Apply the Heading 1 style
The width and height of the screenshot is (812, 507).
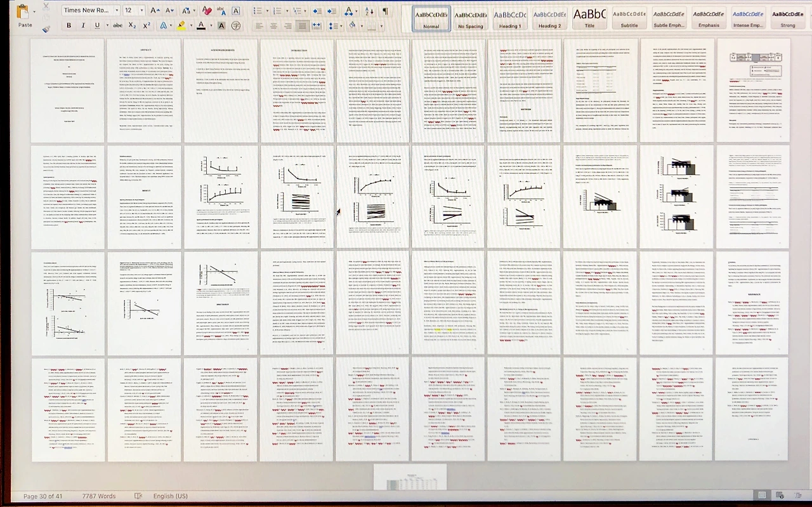pyautogui.click(x=510, y=17)
